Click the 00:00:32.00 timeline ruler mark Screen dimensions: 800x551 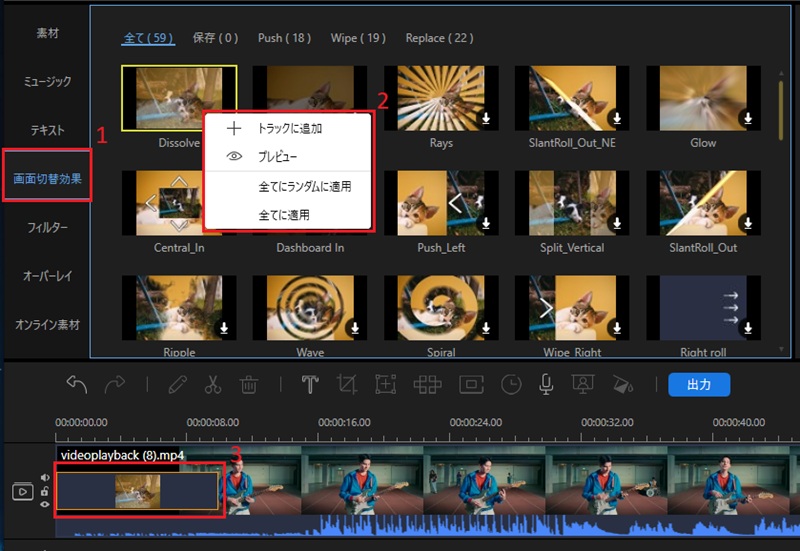(x=607, y=422)
